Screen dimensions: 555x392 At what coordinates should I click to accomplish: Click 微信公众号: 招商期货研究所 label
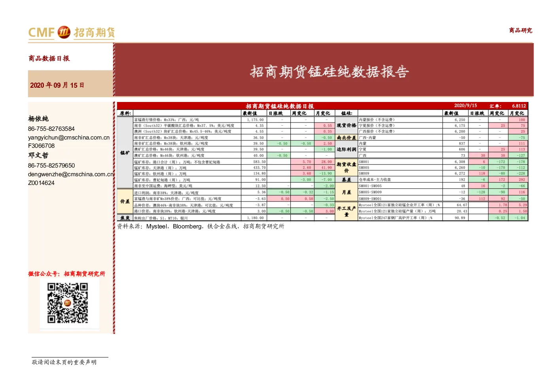[66, 274]
